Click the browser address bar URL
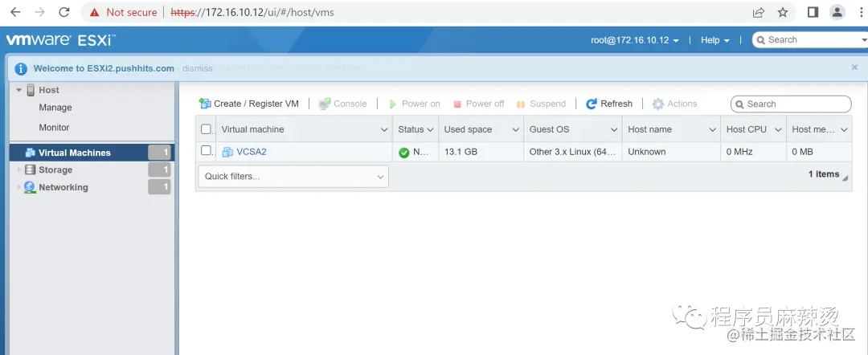 click(x=252, y=12)
